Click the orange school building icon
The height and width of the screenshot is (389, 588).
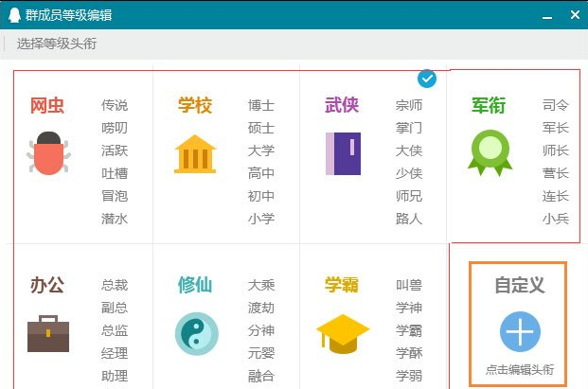pyautogui.click(x=195, y=154)
